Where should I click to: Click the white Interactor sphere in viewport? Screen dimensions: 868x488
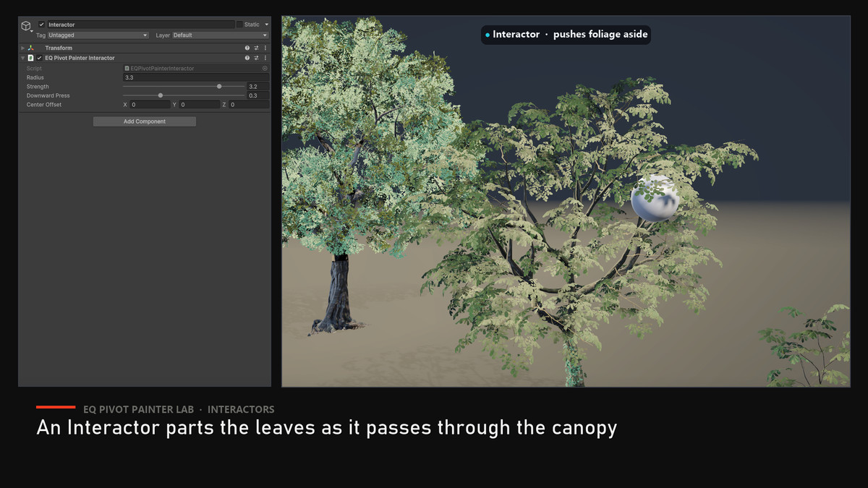[655, 197]
